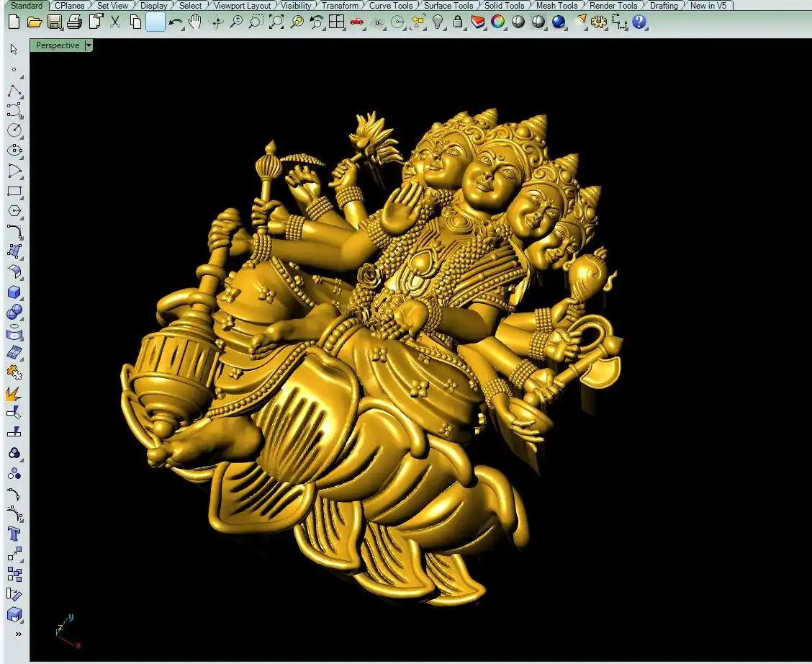Click the Text object tool
The height and width of the screenshot is (664, 812).
[x=14, y=534]
